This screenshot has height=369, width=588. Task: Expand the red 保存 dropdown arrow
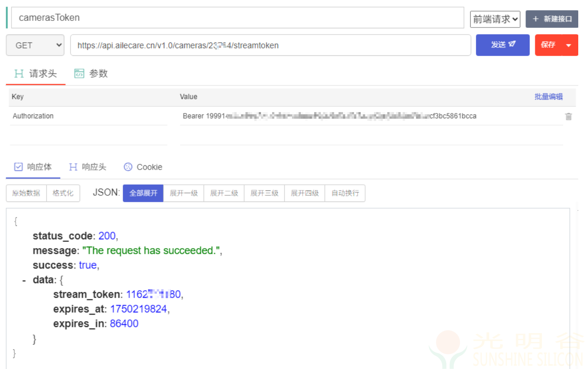click(569, 45)
